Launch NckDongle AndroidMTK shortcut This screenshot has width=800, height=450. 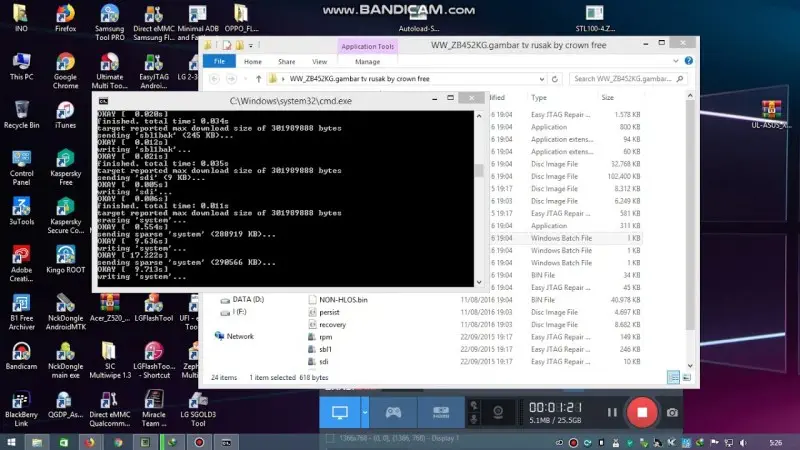tap(65, 312)
